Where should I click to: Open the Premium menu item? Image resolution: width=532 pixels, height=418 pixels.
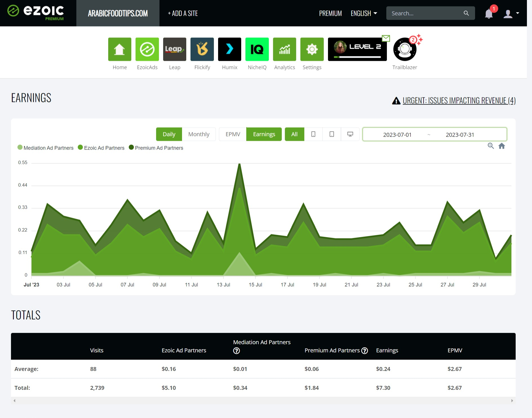[330, 13]
